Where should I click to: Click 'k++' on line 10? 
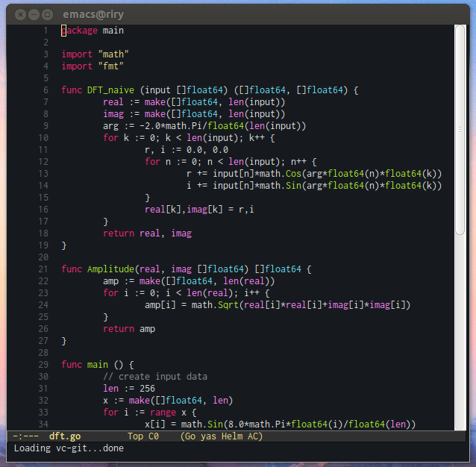point(257,138)
